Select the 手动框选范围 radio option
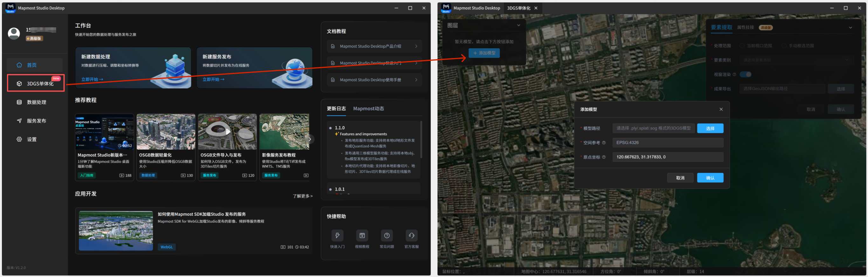Image resolution: width=868 pixels, height=277 pixels. point(784,46)
